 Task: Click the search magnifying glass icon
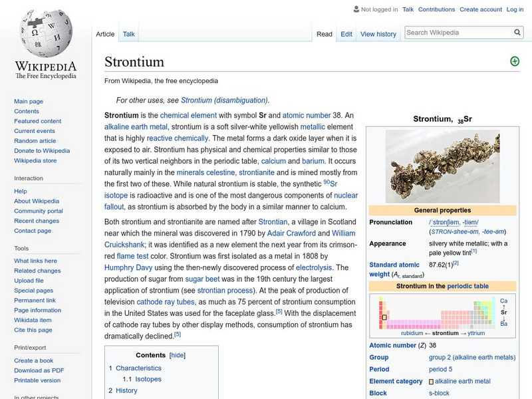click(x=517, y=31)
